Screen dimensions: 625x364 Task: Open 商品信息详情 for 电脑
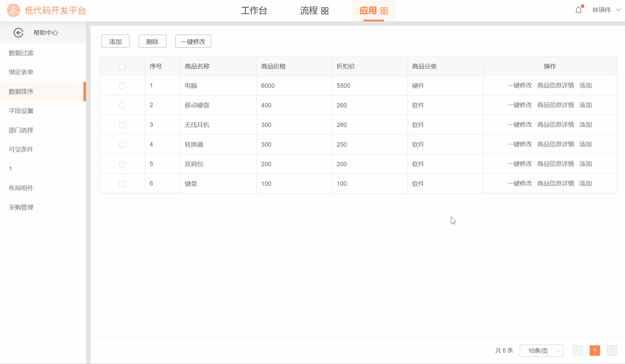[x=556, y=85]
